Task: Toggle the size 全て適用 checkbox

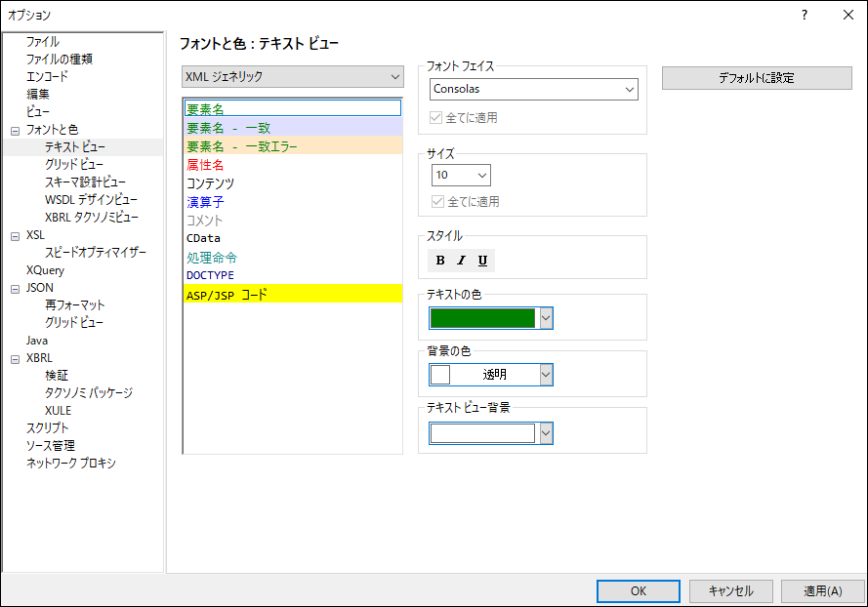Action: click(436, 202)
